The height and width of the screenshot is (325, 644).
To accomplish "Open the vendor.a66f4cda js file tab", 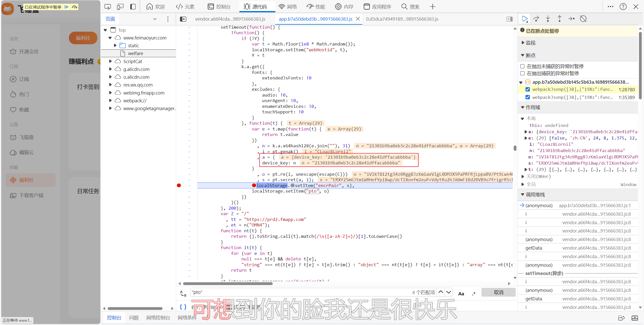I will point(230,19).
